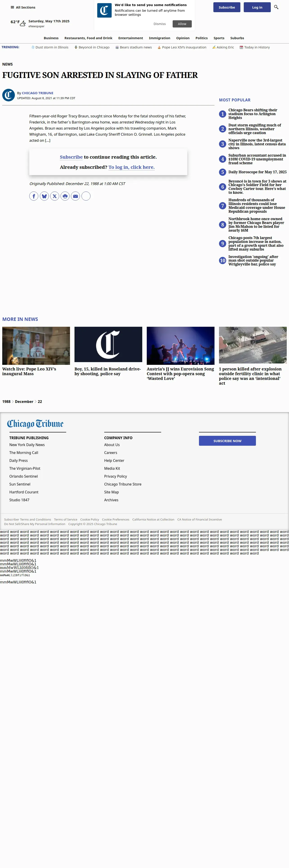Open the Immigration section
This screenshot has width=289, height=868.
(160, 38)
